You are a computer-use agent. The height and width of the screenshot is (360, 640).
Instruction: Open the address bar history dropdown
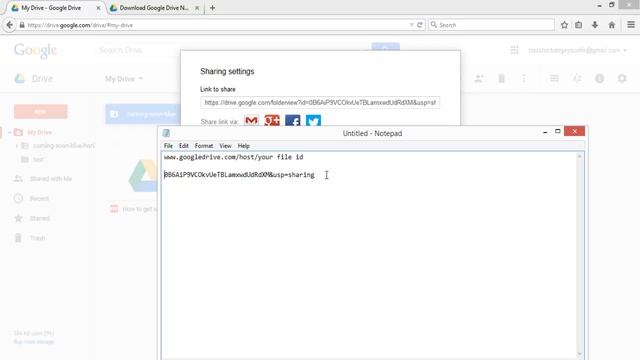pyautogui.click(x=411, y=25)
